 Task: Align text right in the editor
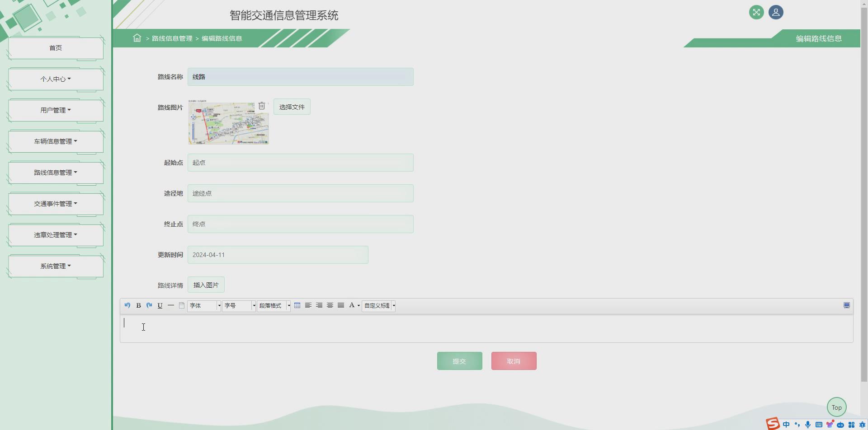pyautogui.click(x=319, y=305)
